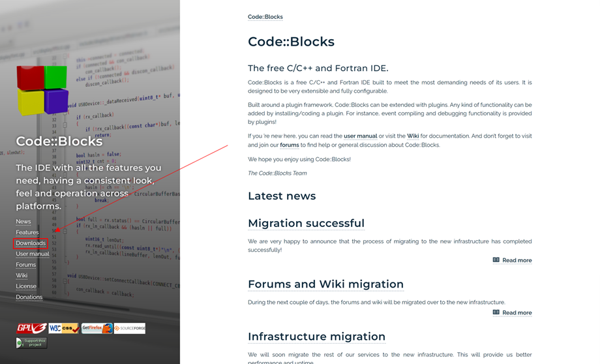Read more about Migration successful
This screenshot has width=600, height=364.
(x=517, y=260)
